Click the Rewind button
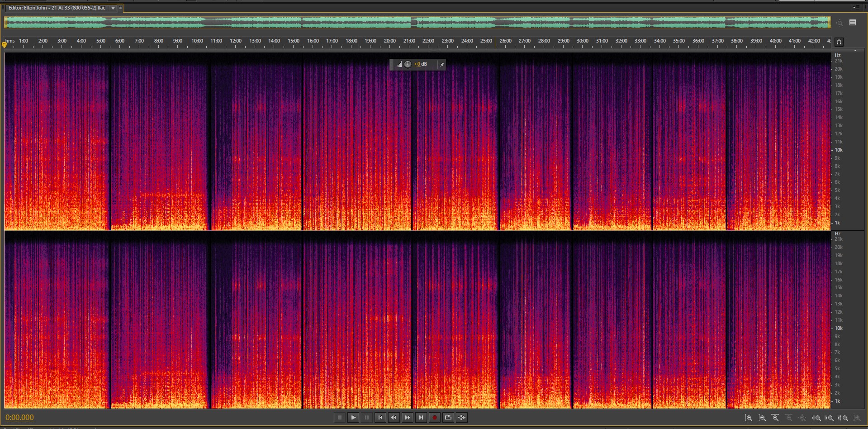Viewport: 868px width, 429px height. 394,418
